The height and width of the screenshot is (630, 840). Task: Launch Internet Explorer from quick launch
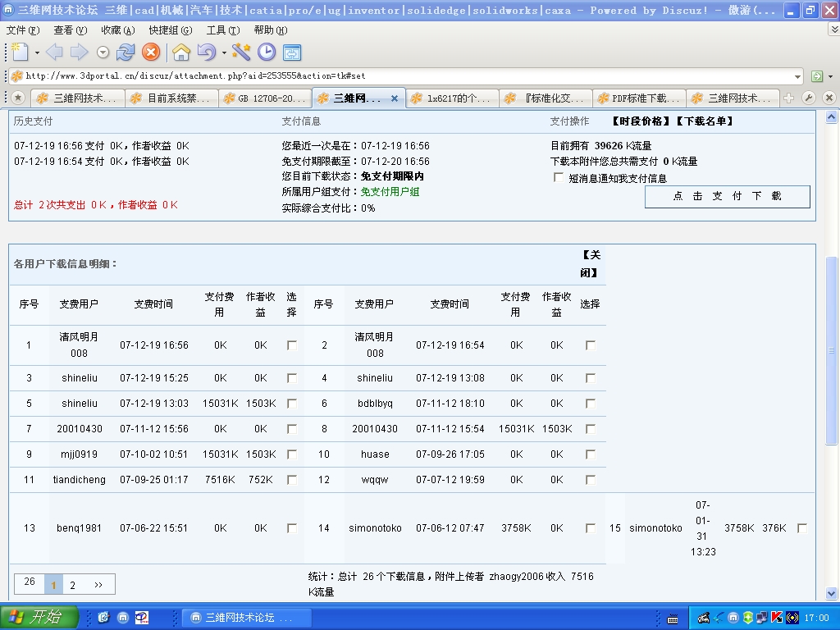(103, 617)
